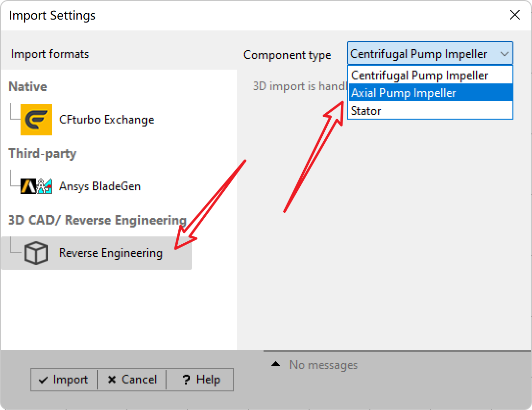Viewport: 532px width, 410px height.
Task: Click the CFturbo Exchange logo icon
Action: pyautogui.click(x=36, y=120)
